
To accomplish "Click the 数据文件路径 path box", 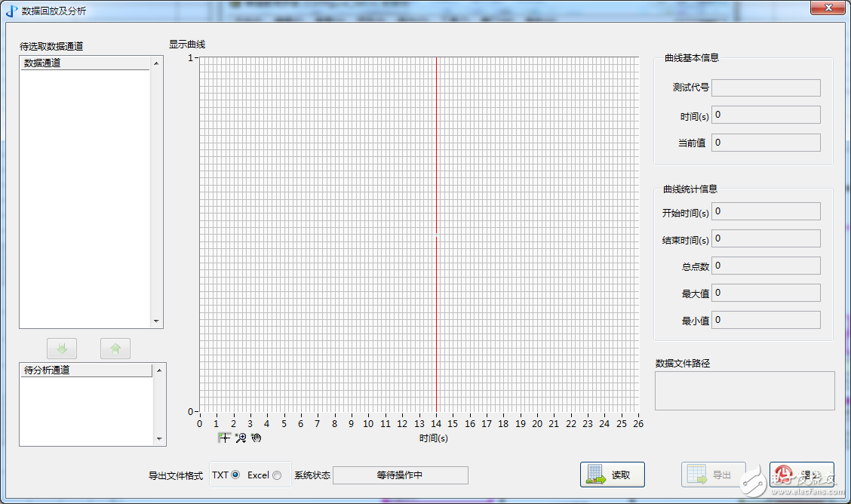I will [744, 391].
